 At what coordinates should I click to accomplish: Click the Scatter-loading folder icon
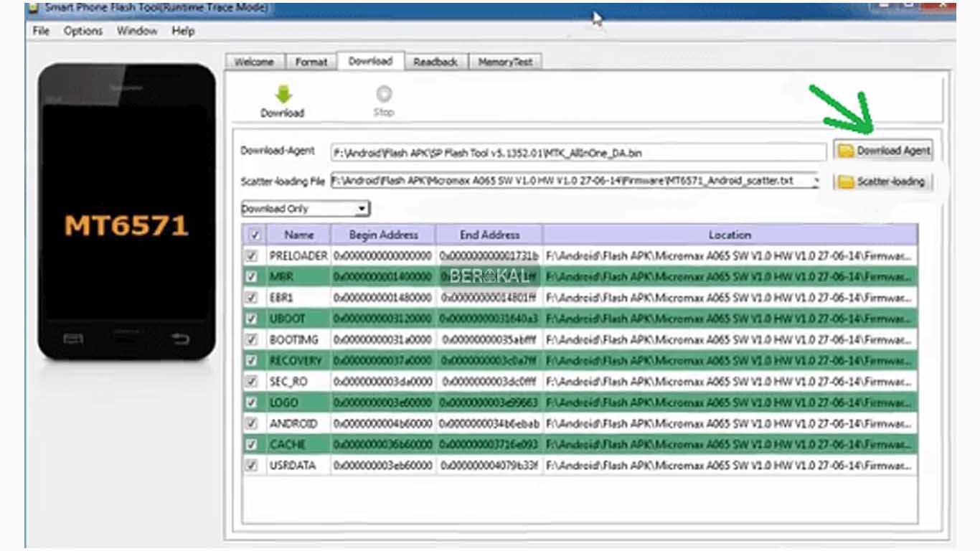pyautogui.click(x=847, y=182)
